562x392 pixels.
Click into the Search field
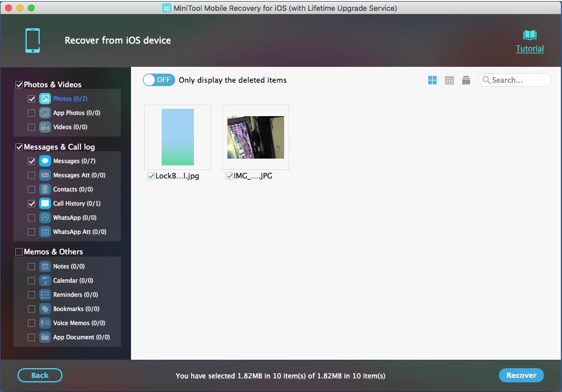point(515,80)
